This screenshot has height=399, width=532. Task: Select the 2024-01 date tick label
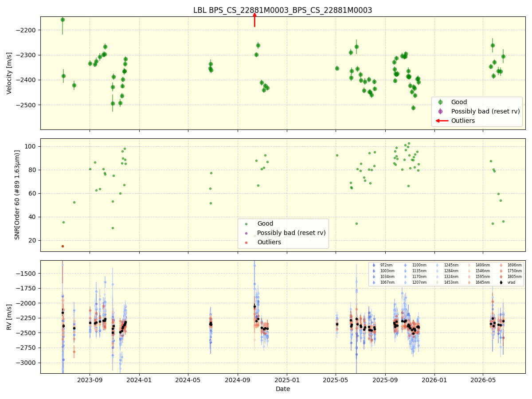point(139,380)
